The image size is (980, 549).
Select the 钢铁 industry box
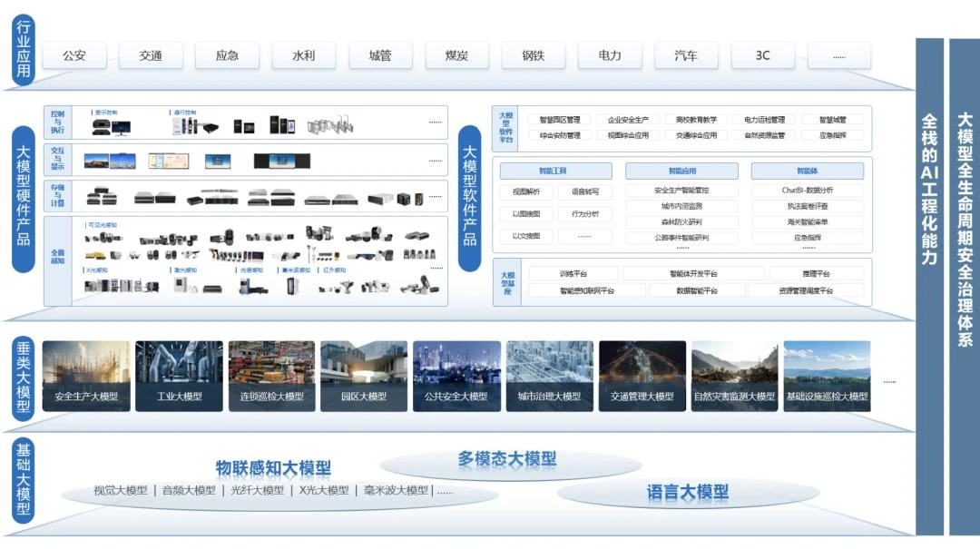coord(534,55)
